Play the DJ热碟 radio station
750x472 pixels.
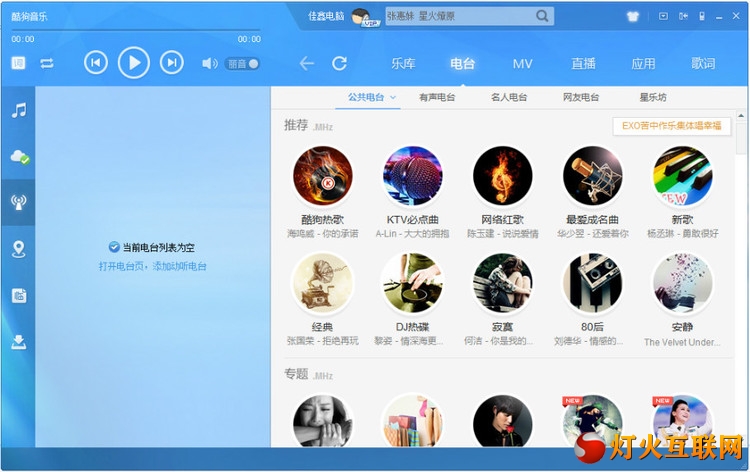pos(412,284)
